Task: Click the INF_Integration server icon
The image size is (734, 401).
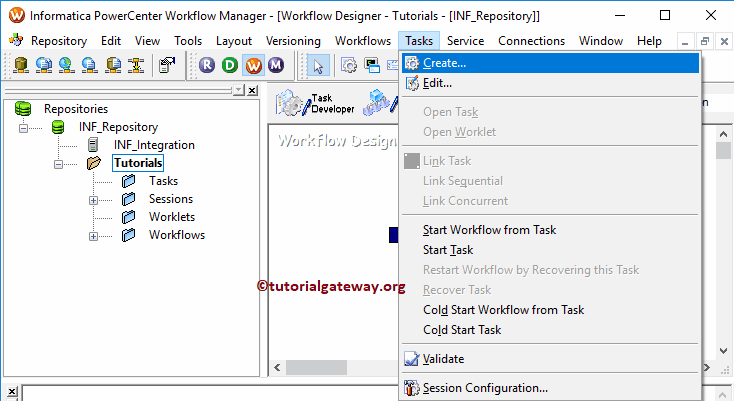Action: coord(93,145)
